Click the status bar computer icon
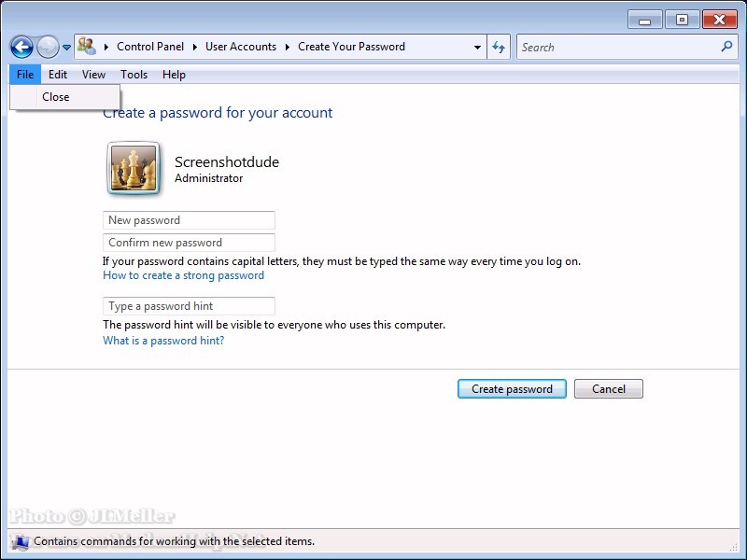 click(21, 542)
